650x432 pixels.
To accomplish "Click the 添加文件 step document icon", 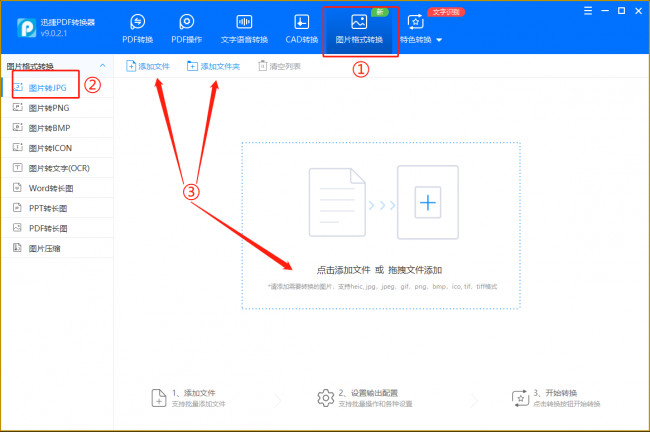I will 159,398.
